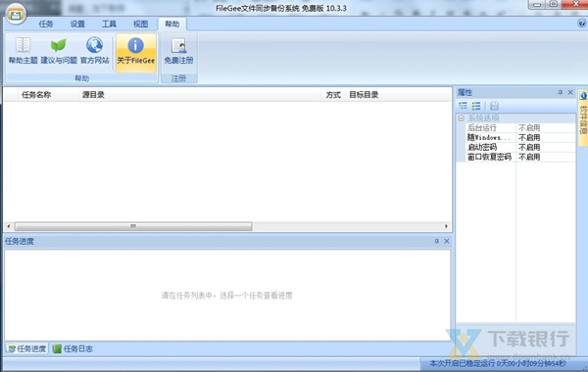Screen dimensions: 588x372
Task: Click 不启用 value for 后台运行
Action: coord(529,127)
